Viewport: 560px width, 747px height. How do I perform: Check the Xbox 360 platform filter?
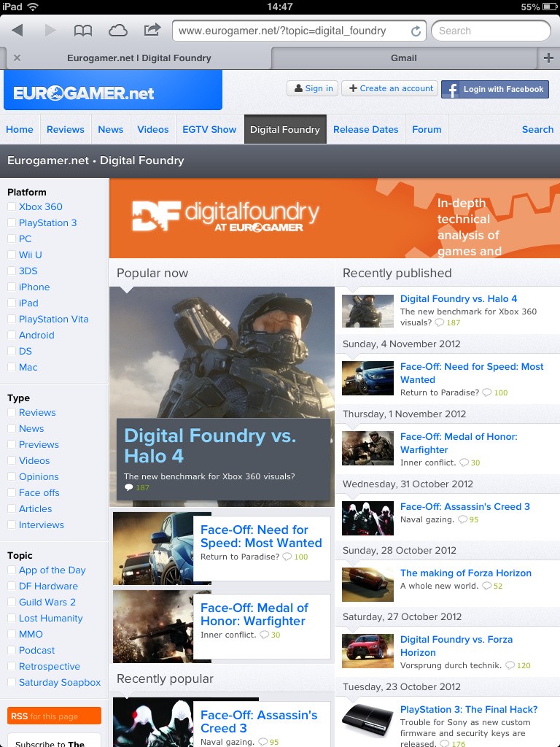click(12, 207)
